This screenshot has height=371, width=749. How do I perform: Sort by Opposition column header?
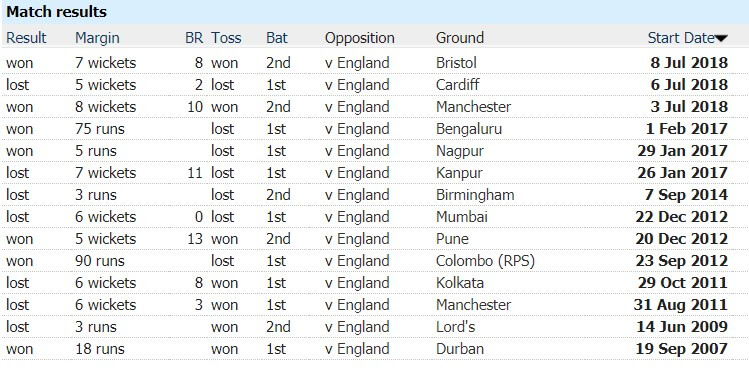click(360, 38)
